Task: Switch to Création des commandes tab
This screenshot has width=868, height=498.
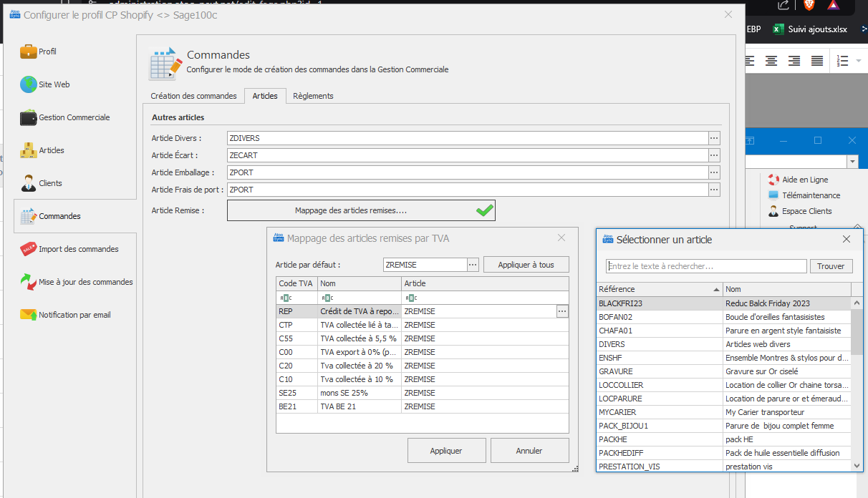Action: [193, 96]
